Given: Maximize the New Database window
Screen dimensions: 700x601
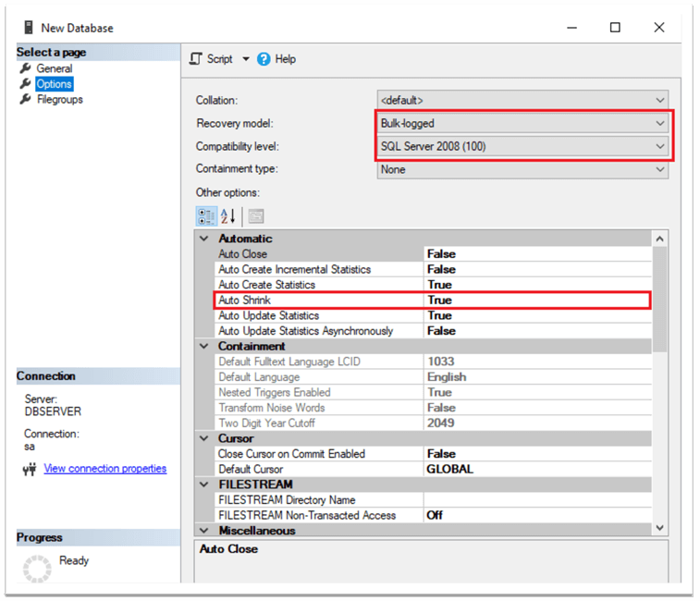Looking at the screenshot, I should coord(615,28).
